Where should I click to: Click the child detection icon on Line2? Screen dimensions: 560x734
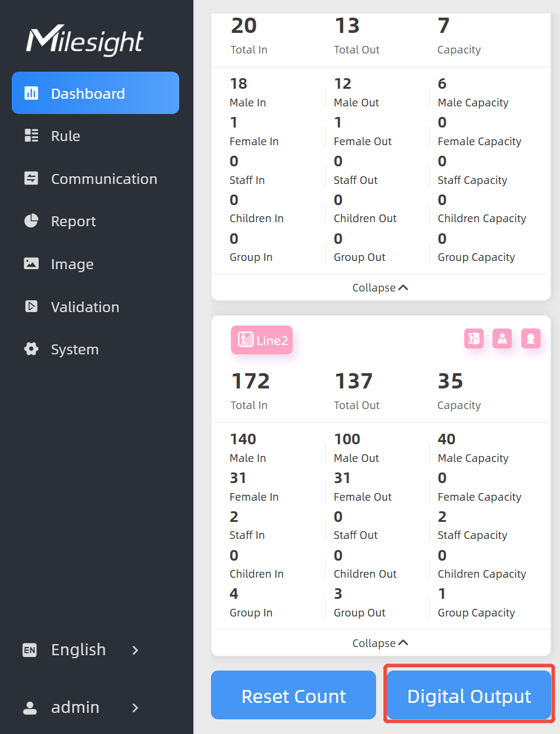(531, 338)
